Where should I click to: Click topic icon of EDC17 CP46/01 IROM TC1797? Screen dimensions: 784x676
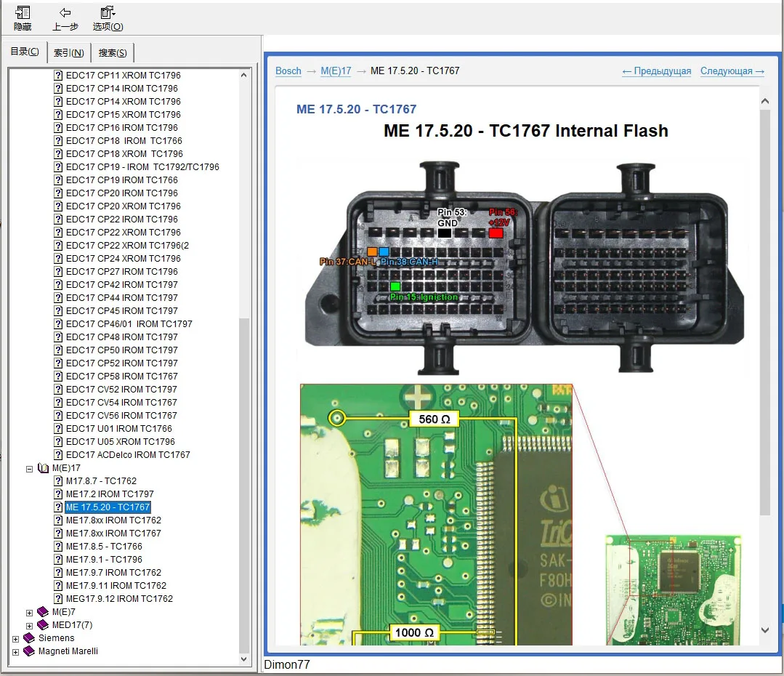[x=59, y=324]
